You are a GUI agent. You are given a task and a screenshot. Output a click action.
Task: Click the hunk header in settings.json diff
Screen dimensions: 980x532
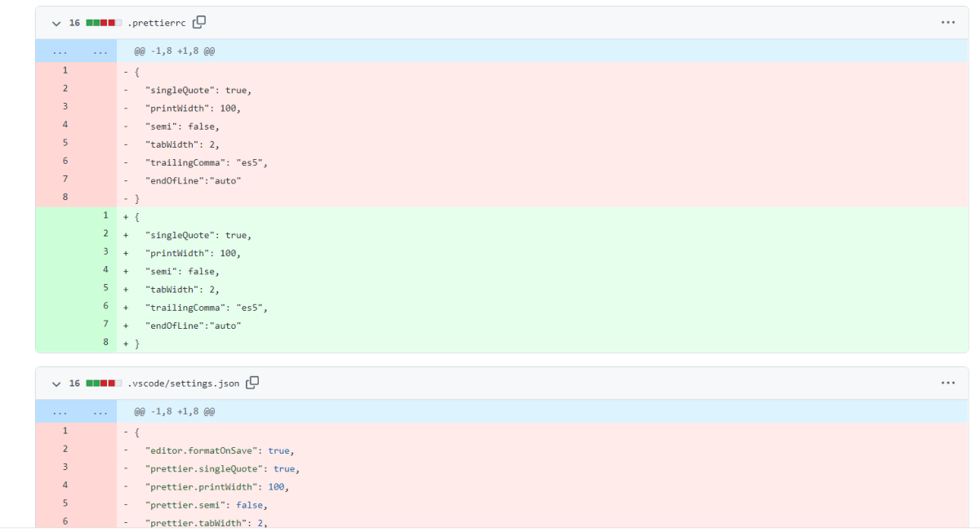coord(176,411)
